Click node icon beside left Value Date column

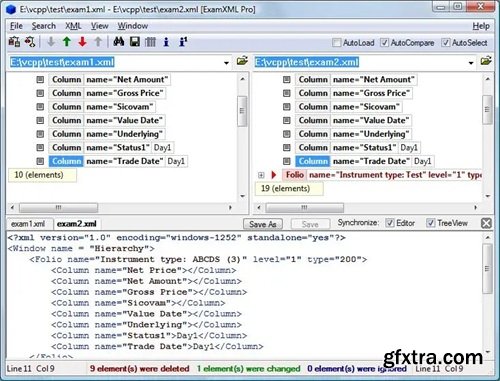pos(40,120)
